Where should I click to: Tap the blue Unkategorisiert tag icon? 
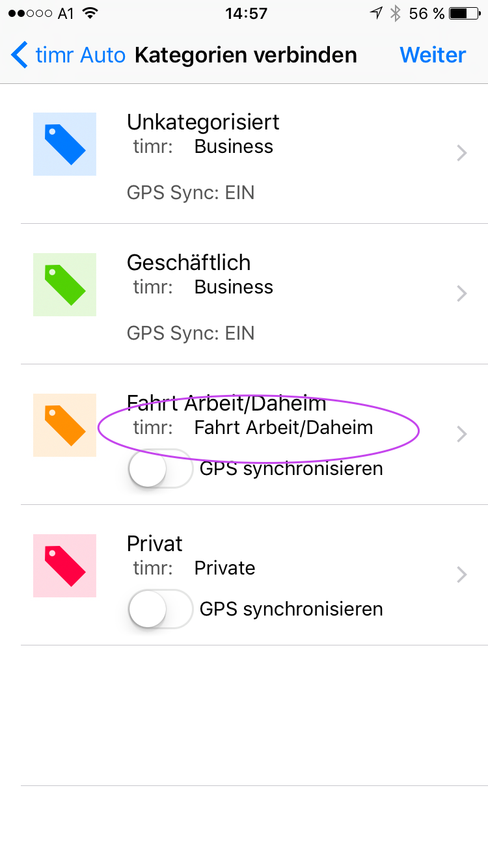point(64,144)
